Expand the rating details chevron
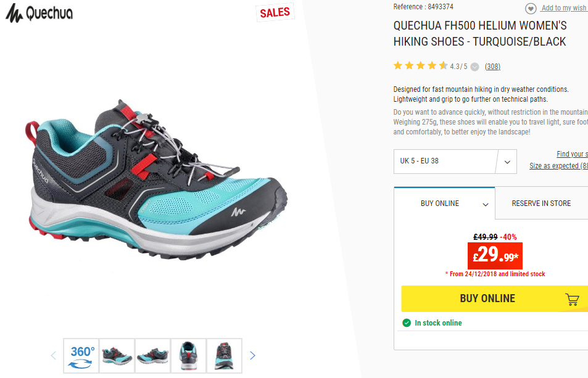Screen dimensions: 588x378 point(474,67)
